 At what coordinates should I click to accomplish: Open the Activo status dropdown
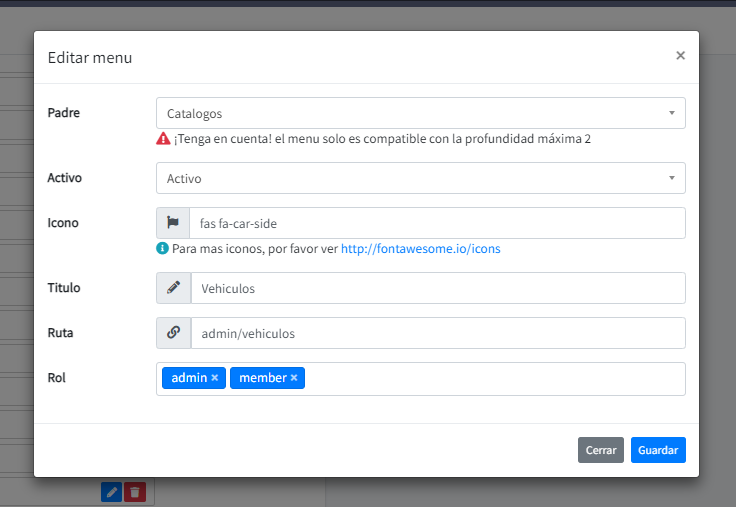(x=420, y=178)
